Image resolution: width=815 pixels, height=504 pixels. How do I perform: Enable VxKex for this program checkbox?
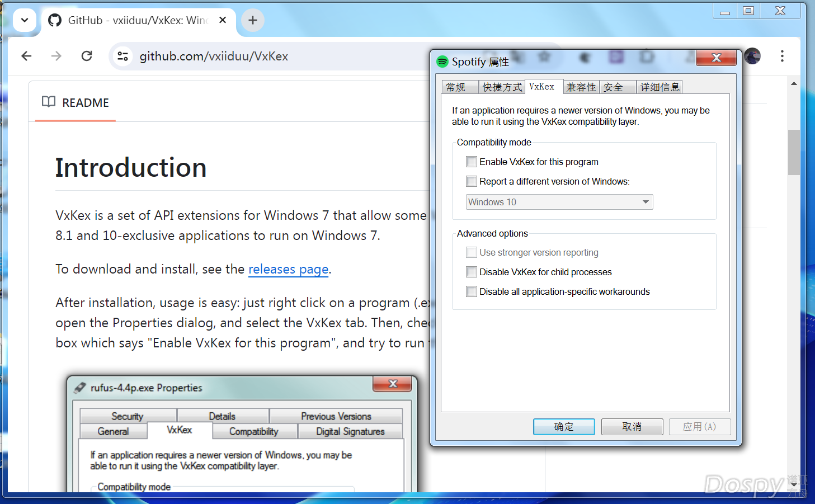(x=472, y=162)
